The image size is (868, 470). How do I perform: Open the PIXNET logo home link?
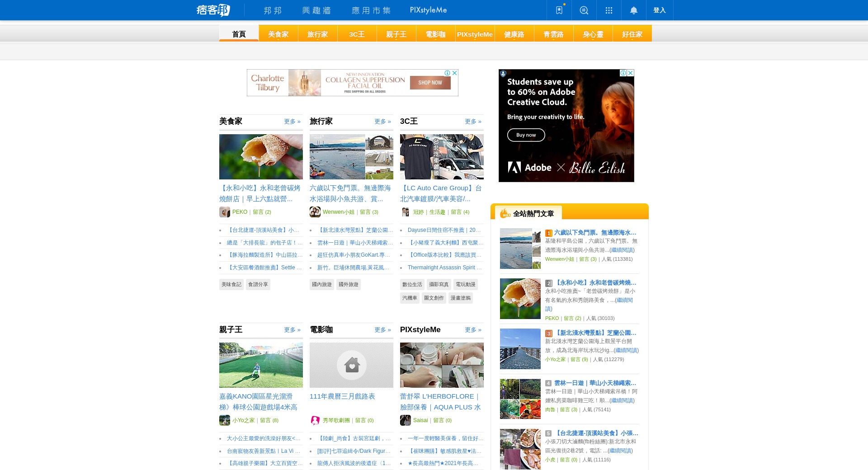[x=213, y=10]
